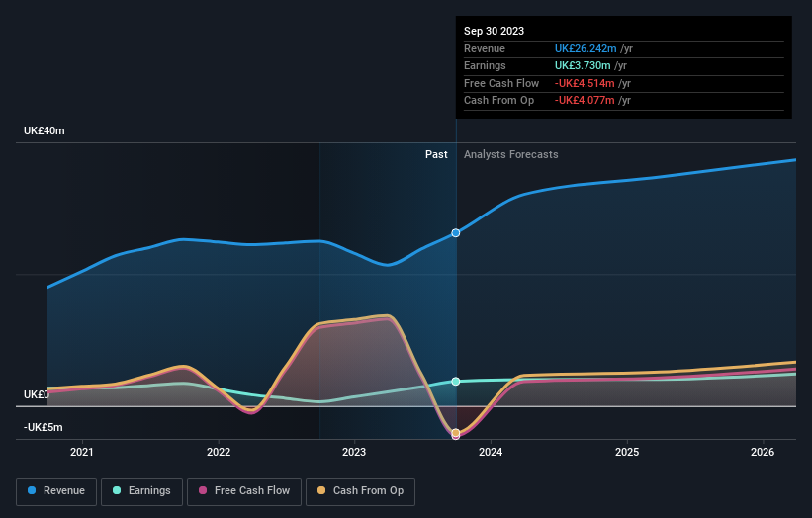Image resolution: width=812 pixels, height=518 pixels.
Task: Click the tooltip Revenue row label
Action: (x=485, y=48)
